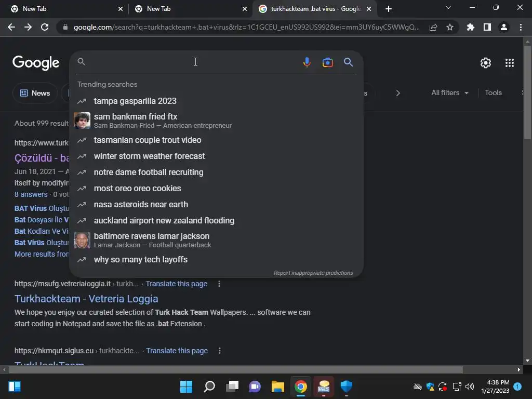Open a new tab with the plus button

(x=389, y=9)
